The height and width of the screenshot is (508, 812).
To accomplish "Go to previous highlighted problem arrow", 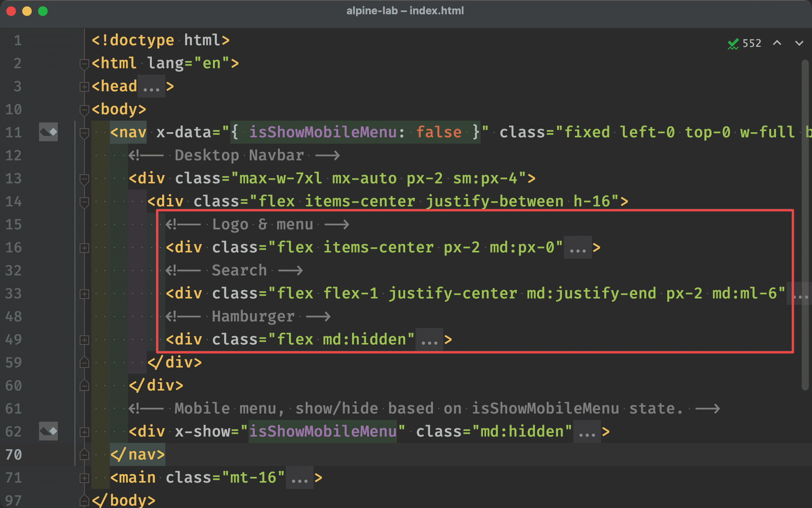I will (777, 43).
